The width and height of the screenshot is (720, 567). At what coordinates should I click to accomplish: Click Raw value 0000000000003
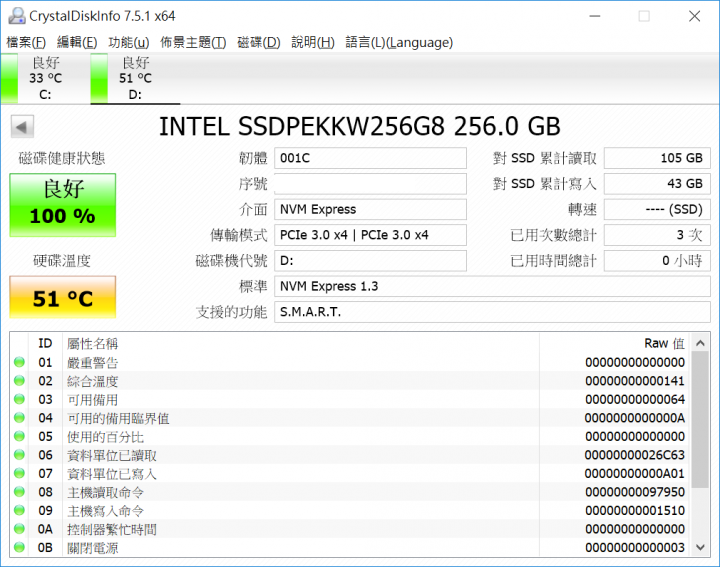(635, 547)
